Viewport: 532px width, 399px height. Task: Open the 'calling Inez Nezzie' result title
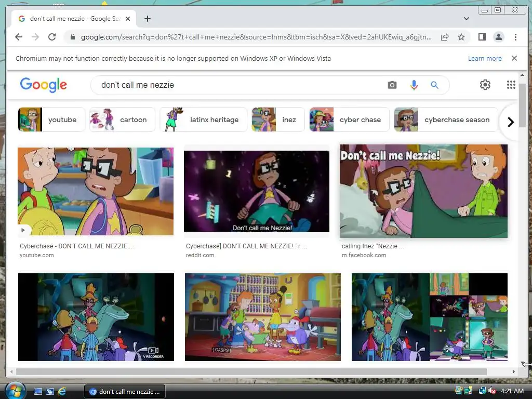pos(373,246)
